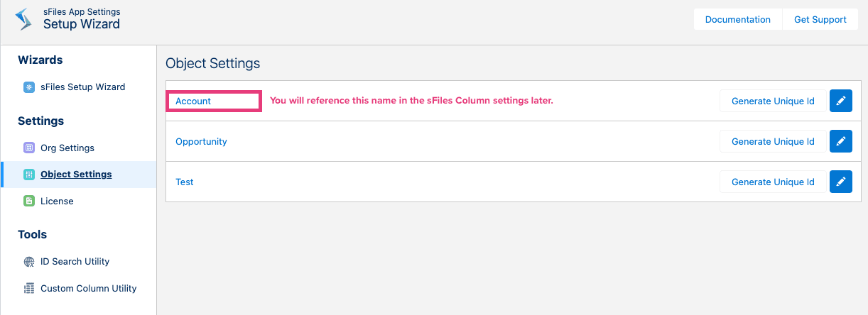Generate Unique Id for Test
The height and width of the screenshot is (315, 868).
pos(773,182)
